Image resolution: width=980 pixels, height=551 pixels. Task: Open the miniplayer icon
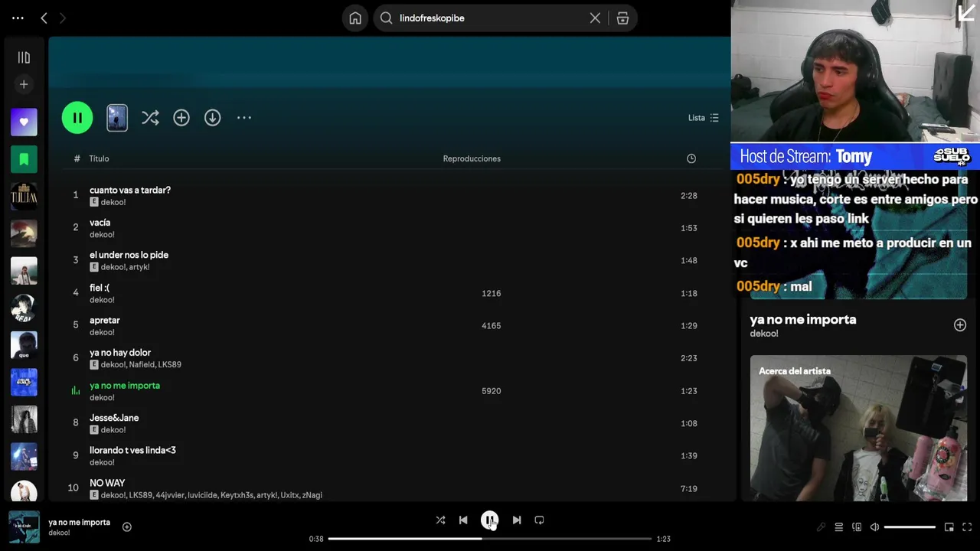949,527
